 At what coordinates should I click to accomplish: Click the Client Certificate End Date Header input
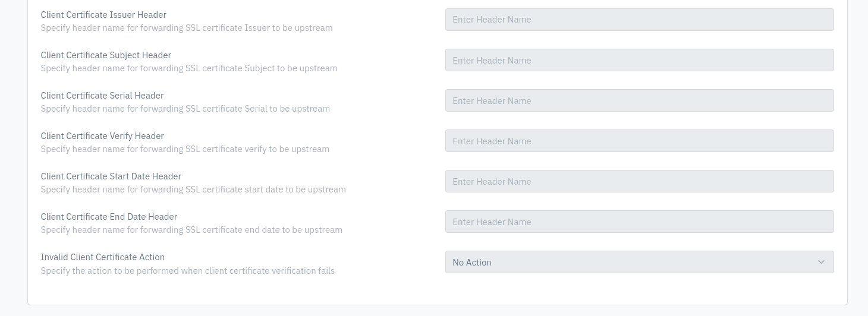(x=639, y=222)
